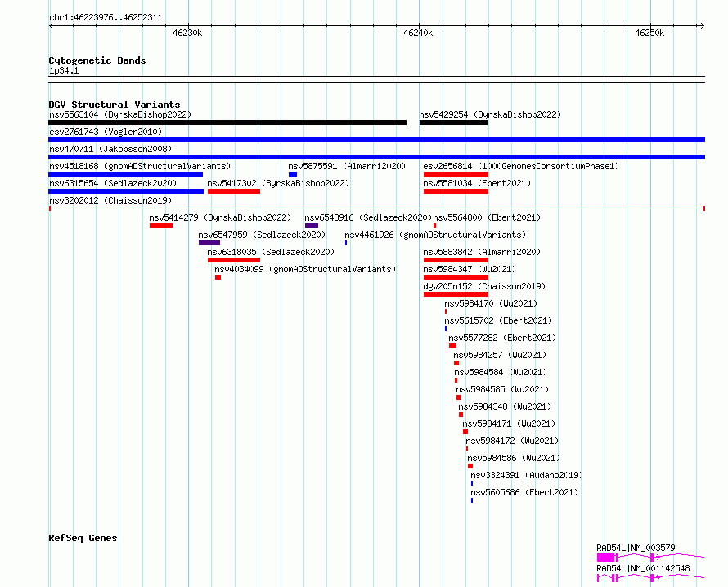Open nsv5984584 (Wu2021) label
This screenshot has height=587, width=728.
pos(501,372)
